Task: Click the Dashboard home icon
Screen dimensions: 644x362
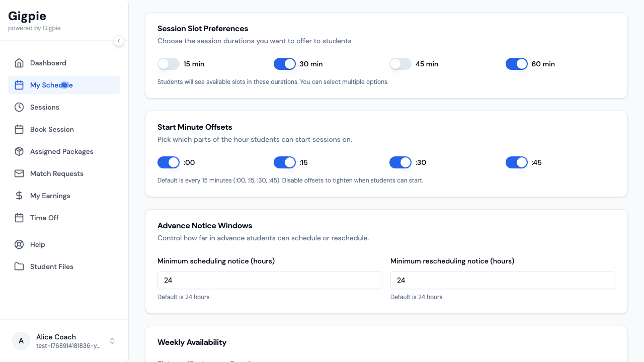Action: pyautogui.click(x=19, y=63)
